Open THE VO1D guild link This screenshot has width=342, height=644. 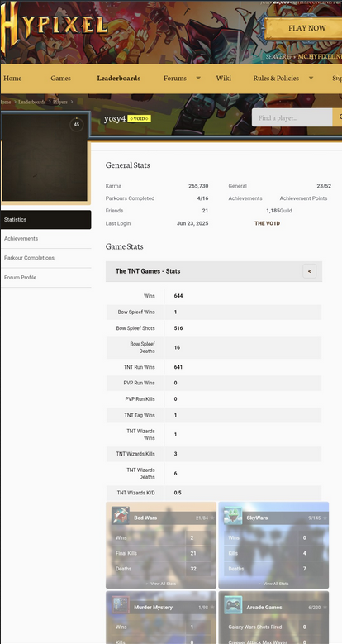click(x=268, y=223)
